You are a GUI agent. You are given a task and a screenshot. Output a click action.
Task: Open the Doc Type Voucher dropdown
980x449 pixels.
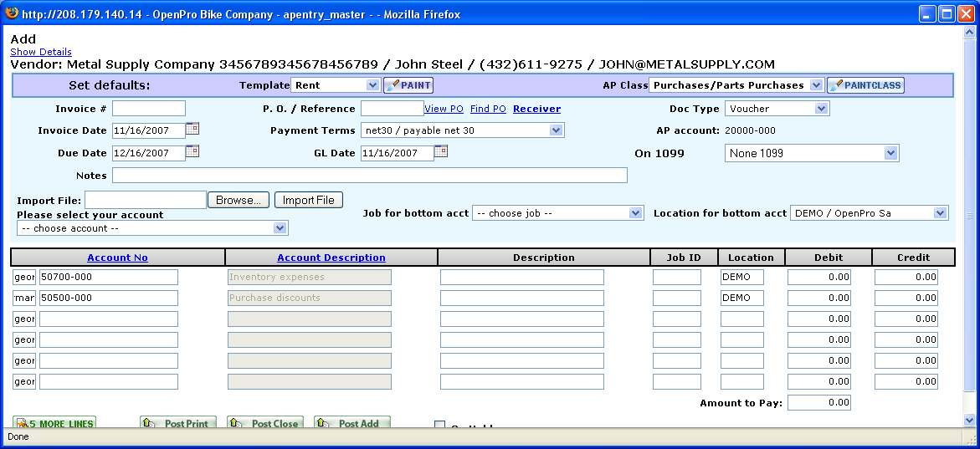point(820,109)
